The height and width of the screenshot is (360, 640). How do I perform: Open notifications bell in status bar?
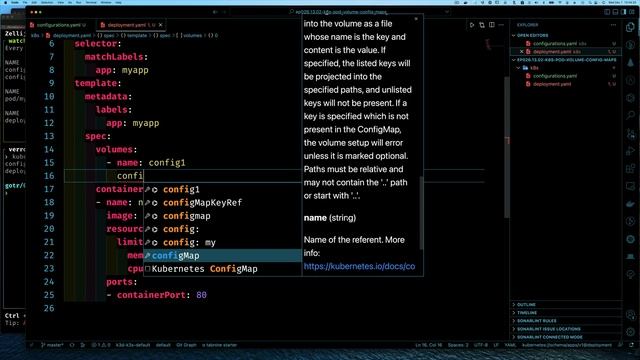point(631,345)
